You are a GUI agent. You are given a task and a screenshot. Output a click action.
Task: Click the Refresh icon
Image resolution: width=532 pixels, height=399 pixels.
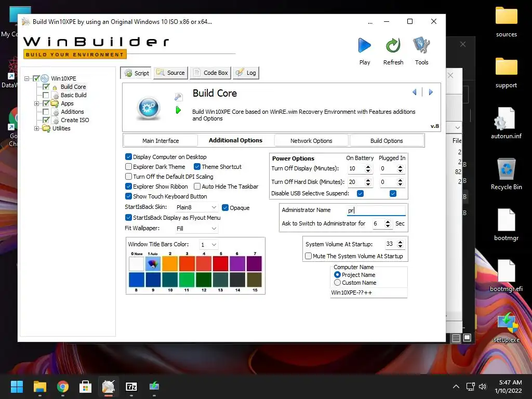(393, 46)
